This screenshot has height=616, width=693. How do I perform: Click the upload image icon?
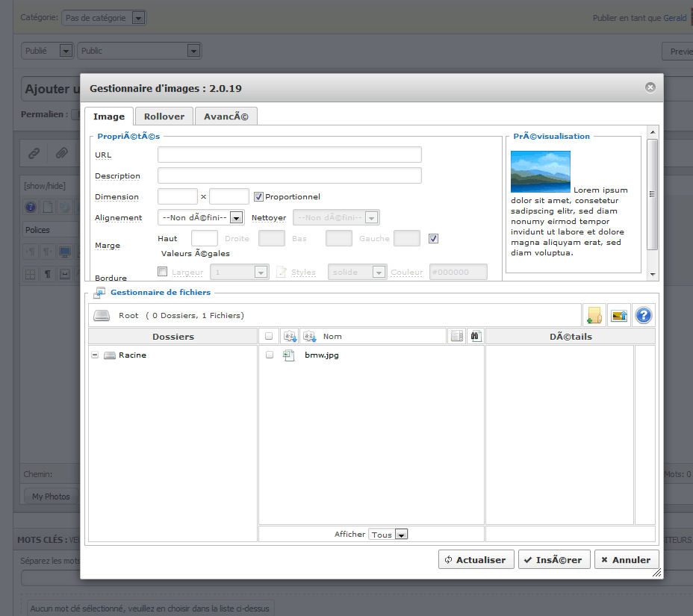point(619,315)
